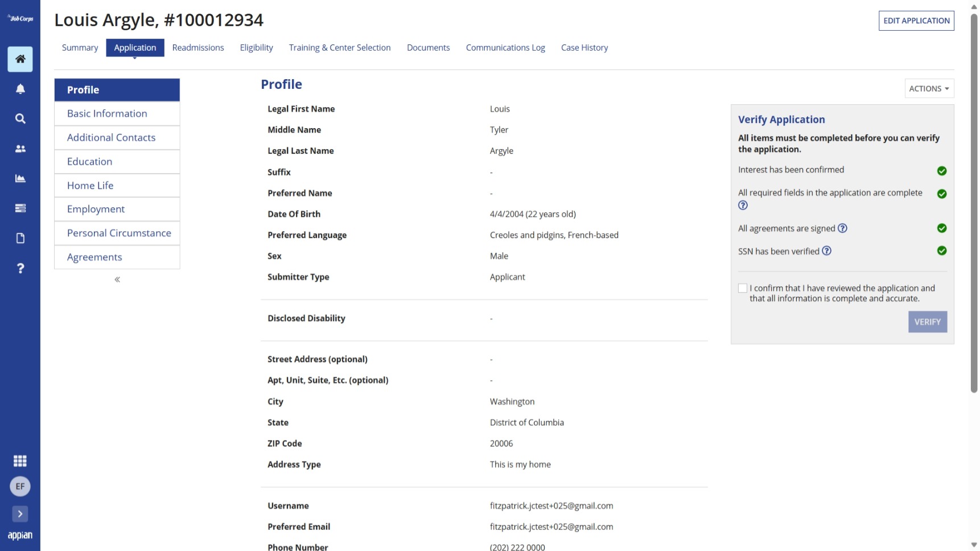
Task: Click the scrollbar down arrow
Action: (x=974, y=545)
